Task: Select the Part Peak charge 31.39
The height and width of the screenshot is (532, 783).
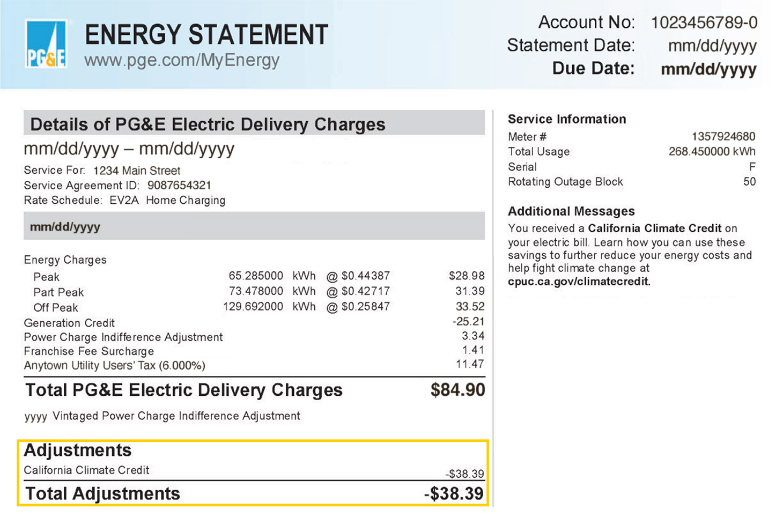Action: [470, 291]
